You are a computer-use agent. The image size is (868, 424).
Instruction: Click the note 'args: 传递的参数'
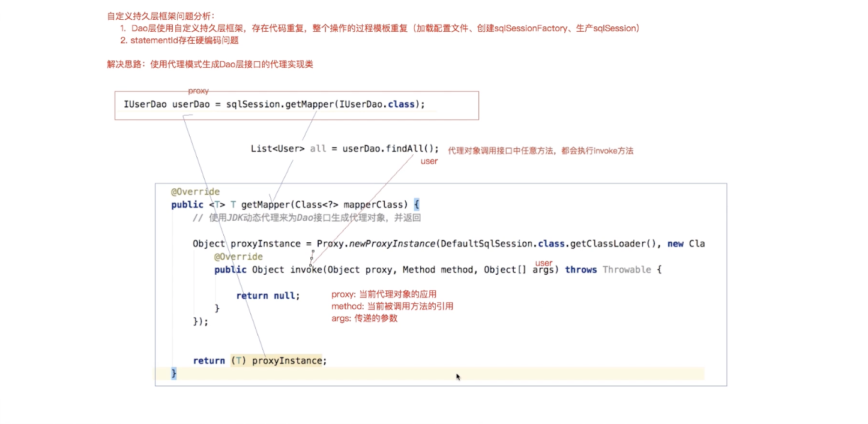[x=364, y=318]
